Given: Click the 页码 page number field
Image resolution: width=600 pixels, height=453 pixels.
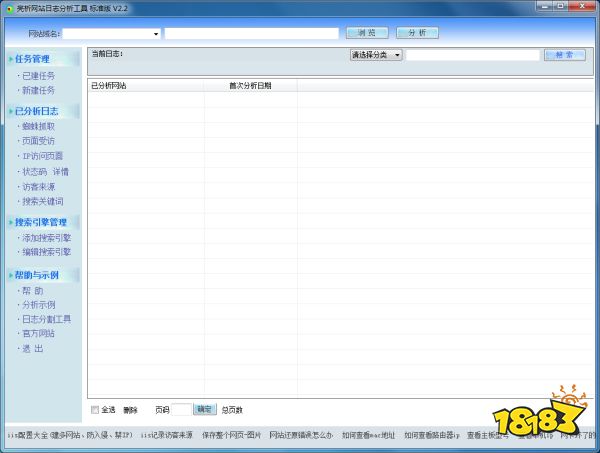Looking at the screenshot, I should [181, 409].
